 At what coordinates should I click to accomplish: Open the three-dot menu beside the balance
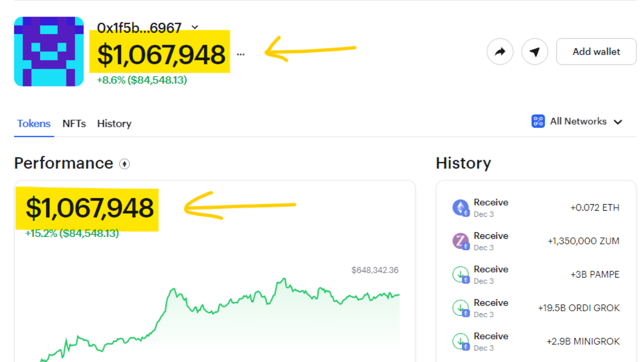coord(240,54)
